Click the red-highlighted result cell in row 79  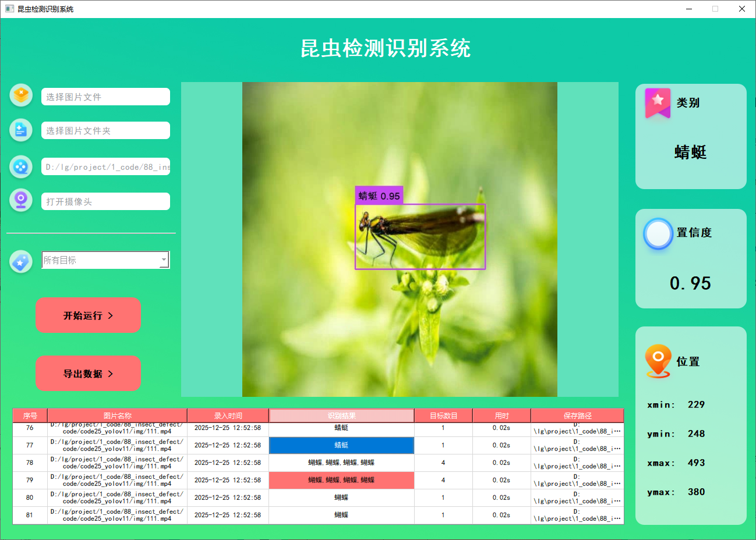[341, 480]
